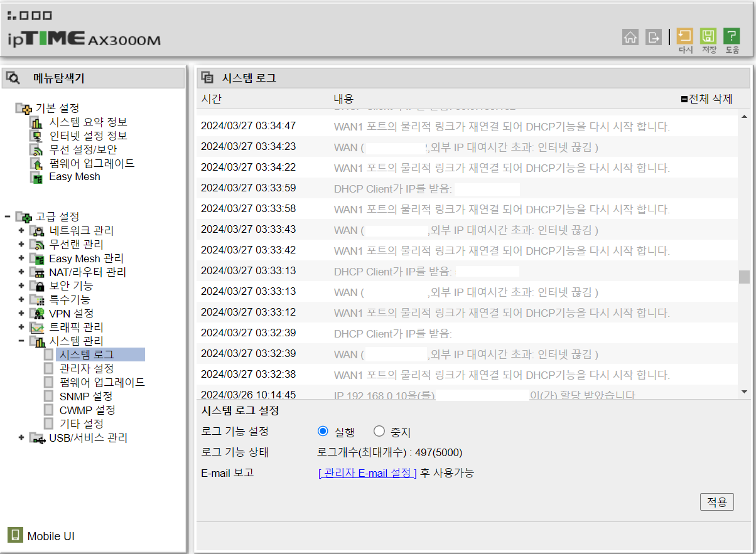Open the 도움 help icon
Screen dimensions: 756x554
coord(732,36)
